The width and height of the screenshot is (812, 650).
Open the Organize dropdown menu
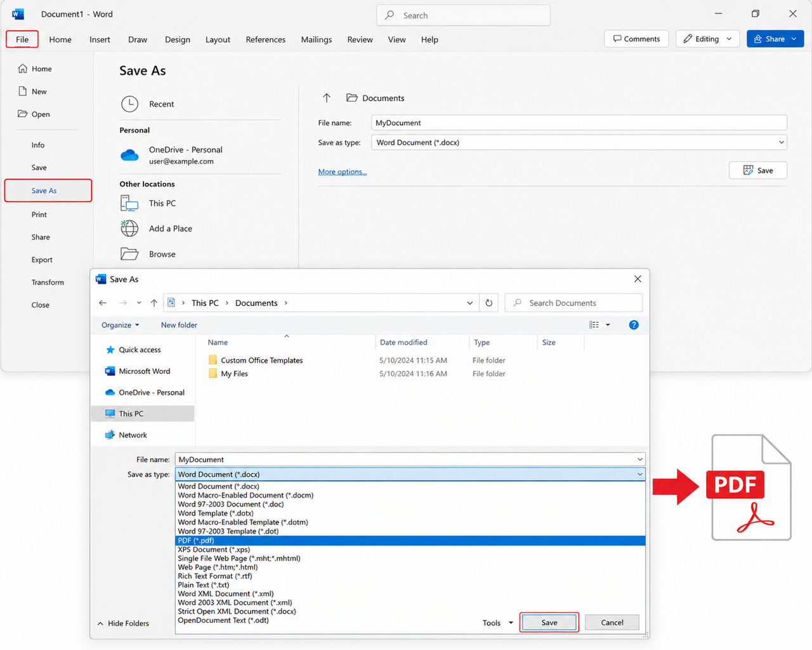(x=120, y=325)
